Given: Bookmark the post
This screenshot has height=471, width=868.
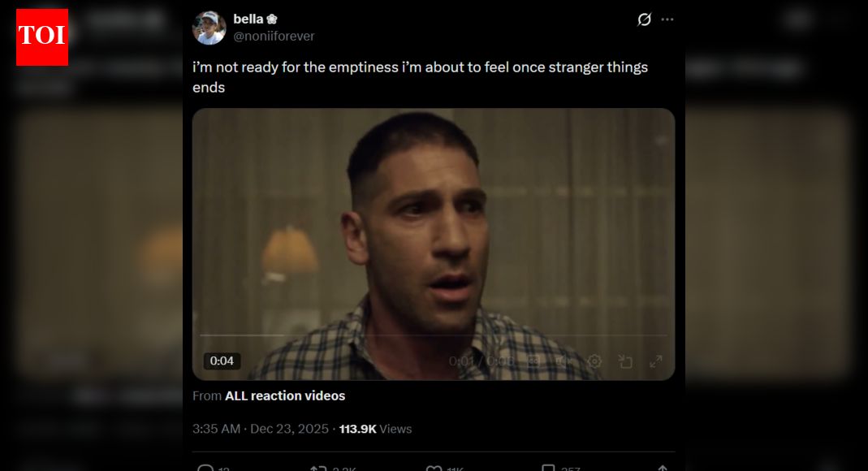Looking at the screenshot, I should (549, 468).
